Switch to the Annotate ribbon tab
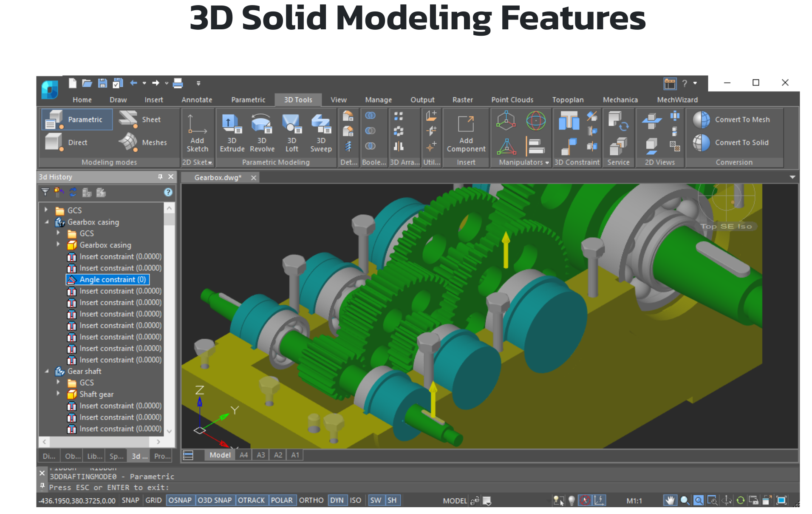The image size is (812, 514). point(197,99)
